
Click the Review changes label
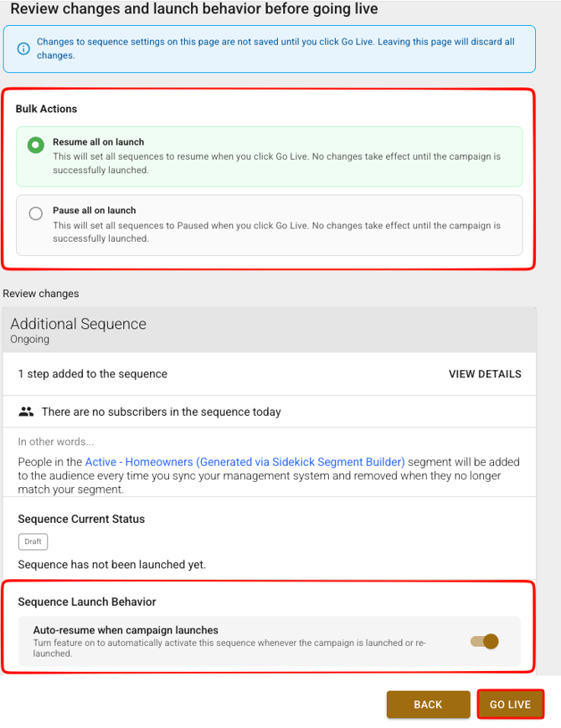[41, 294]
